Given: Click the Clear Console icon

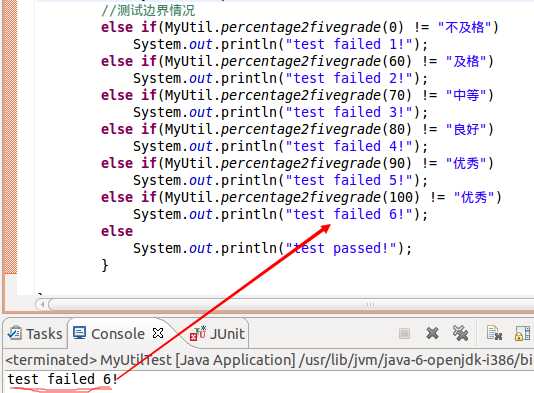Looking at the screenshot, I should [494, 333].
